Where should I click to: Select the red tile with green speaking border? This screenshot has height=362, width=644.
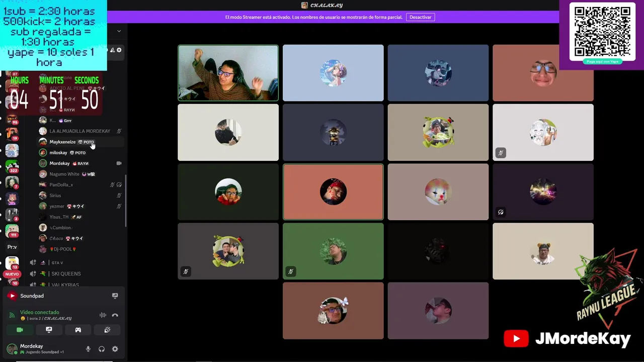[x=333, y=192]
